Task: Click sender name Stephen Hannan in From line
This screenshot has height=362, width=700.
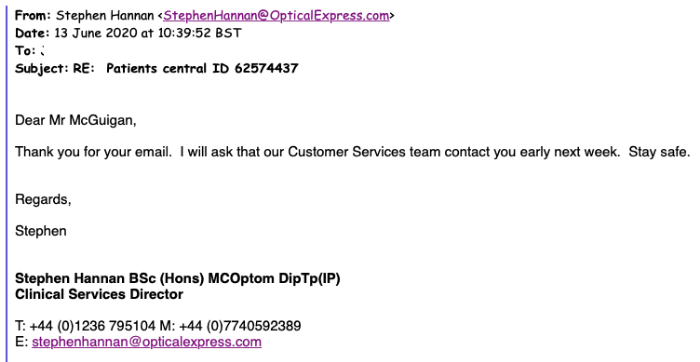Action: point(105,16)
